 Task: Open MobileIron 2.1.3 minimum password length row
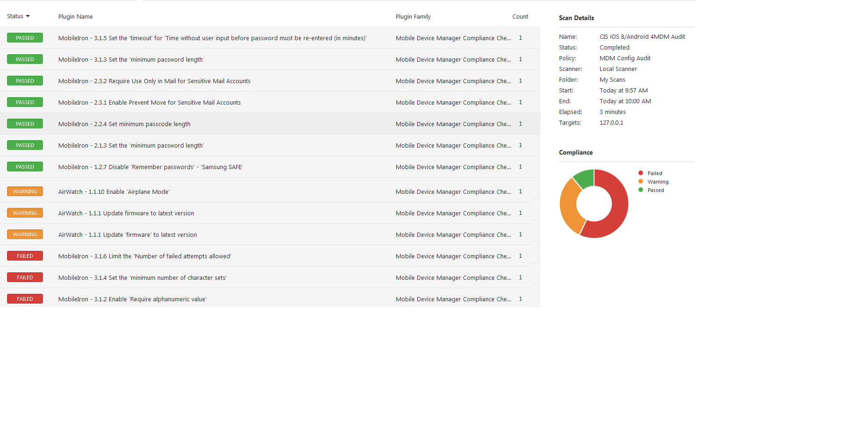(270, 145)
